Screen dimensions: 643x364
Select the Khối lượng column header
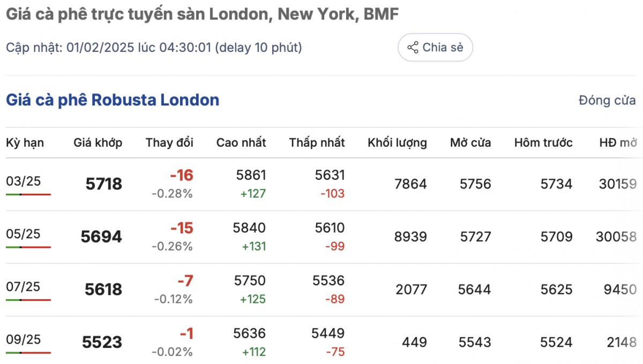tap(397, 143)
